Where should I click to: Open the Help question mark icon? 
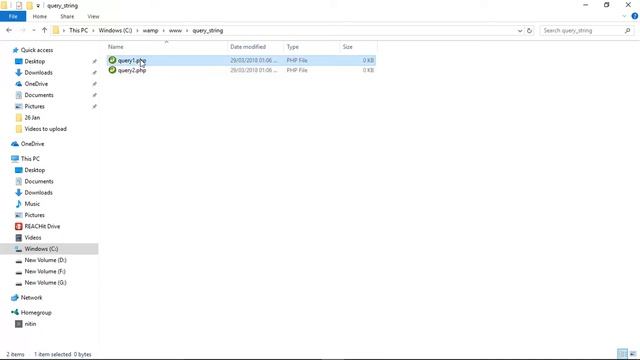(635, 16)
